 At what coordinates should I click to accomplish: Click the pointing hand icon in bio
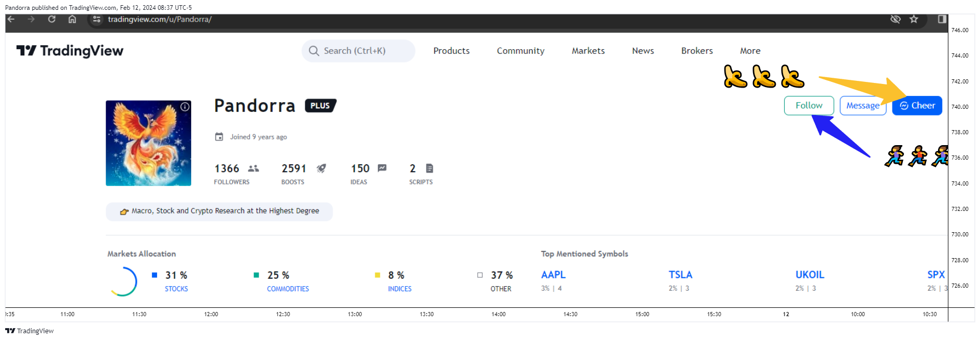coord(124,211)
